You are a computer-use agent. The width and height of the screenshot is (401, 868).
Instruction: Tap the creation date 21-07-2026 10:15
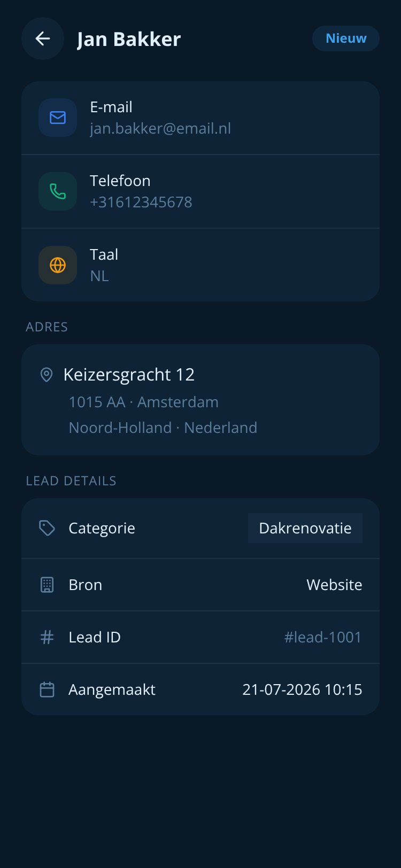(303, 689)
